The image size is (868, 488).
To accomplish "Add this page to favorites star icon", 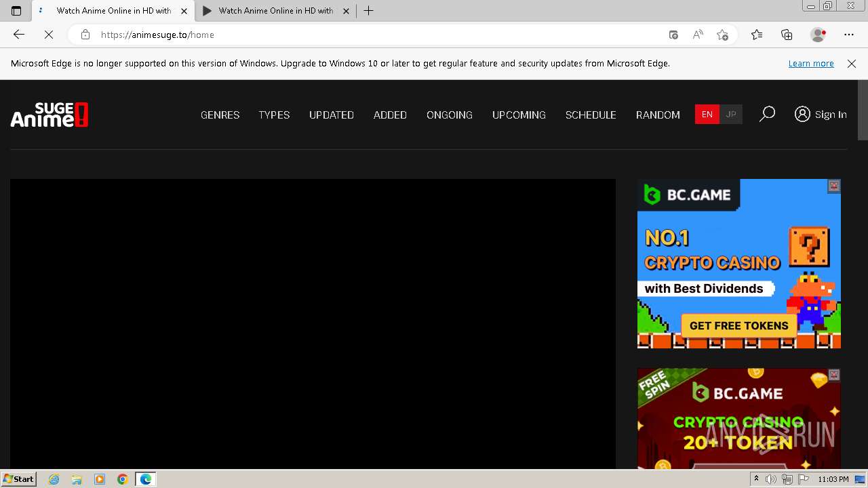I will tap(722, 35).
